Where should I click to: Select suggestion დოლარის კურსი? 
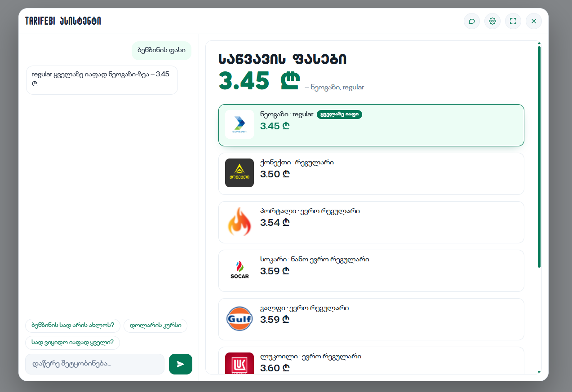coord(155,326)
